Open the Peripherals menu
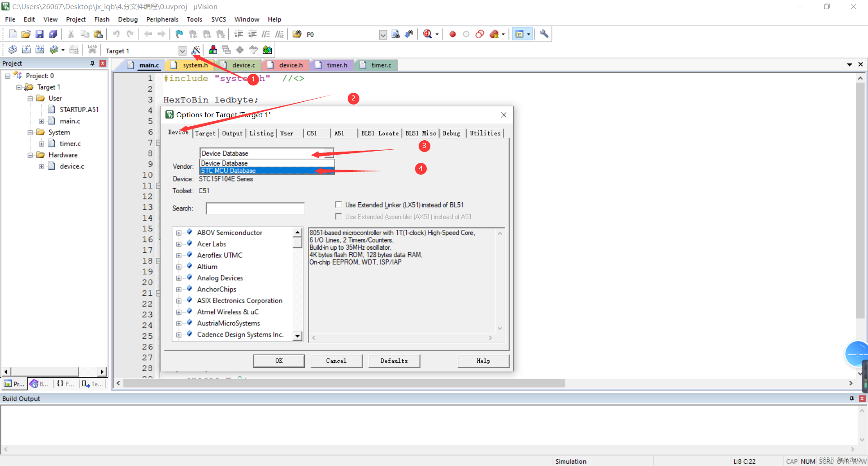 coord(162,19)
